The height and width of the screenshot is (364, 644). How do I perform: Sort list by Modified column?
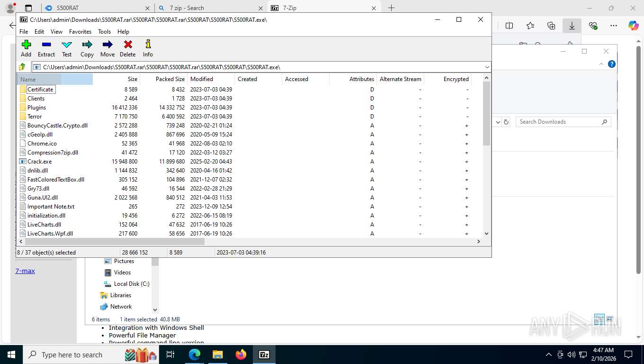[211, 79]
